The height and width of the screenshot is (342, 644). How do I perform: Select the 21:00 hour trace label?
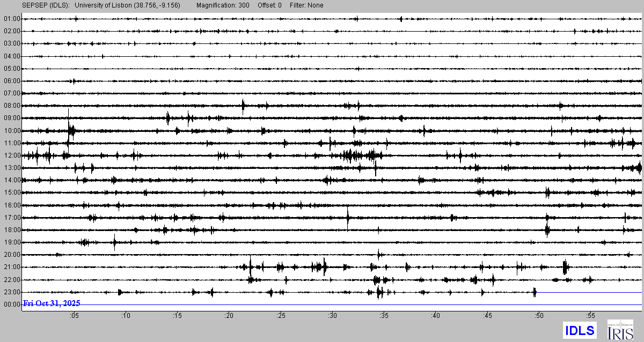click(11, 267)
